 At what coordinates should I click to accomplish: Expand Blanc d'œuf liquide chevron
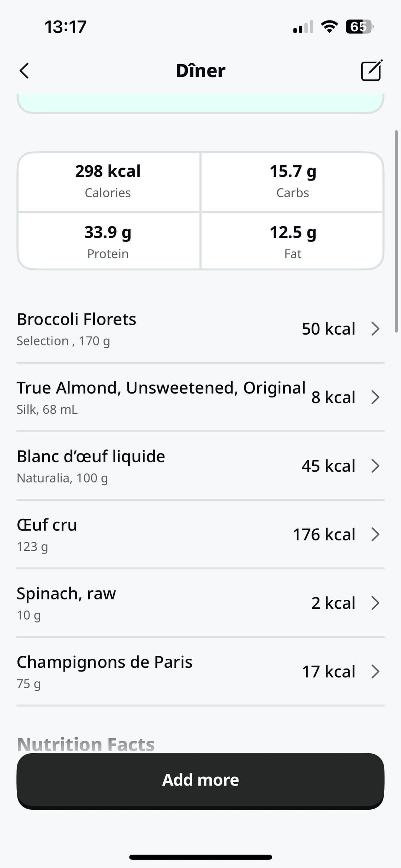tap(375, 466)
